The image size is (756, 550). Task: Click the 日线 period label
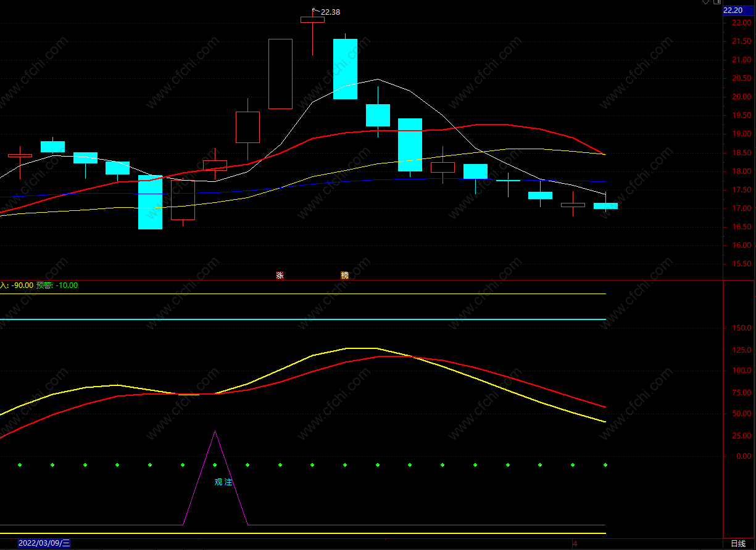click(738, 543)
